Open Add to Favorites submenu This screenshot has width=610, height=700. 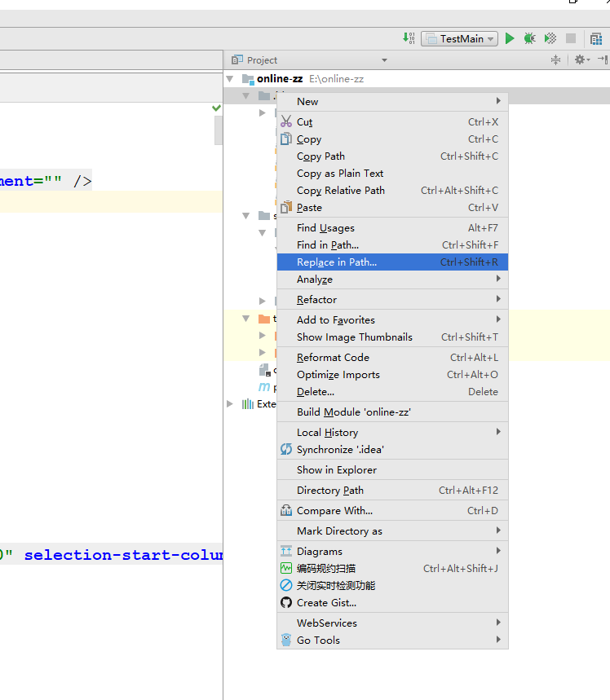[x=392, y=320]
